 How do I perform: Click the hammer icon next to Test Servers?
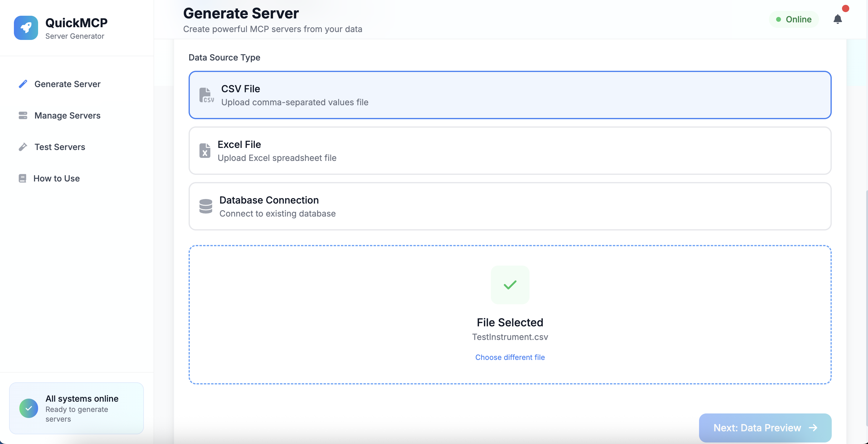(x=23, y=147)
